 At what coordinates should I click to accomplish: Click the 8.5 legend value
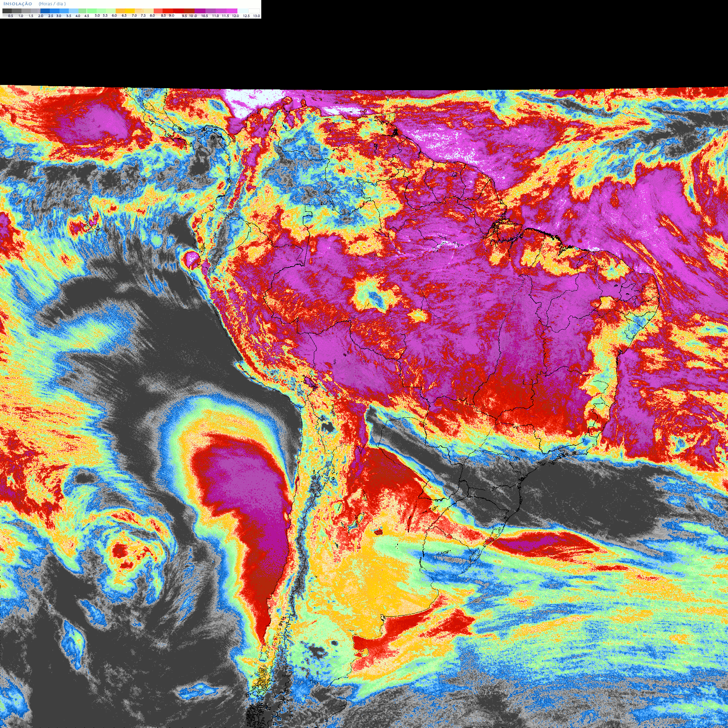[163, 15]
